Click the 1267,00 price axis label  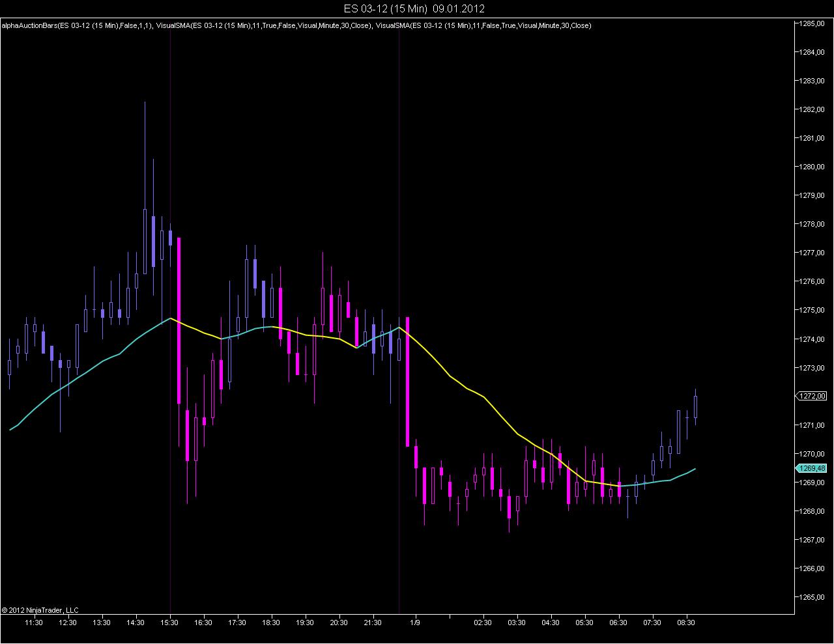point(813,540)
